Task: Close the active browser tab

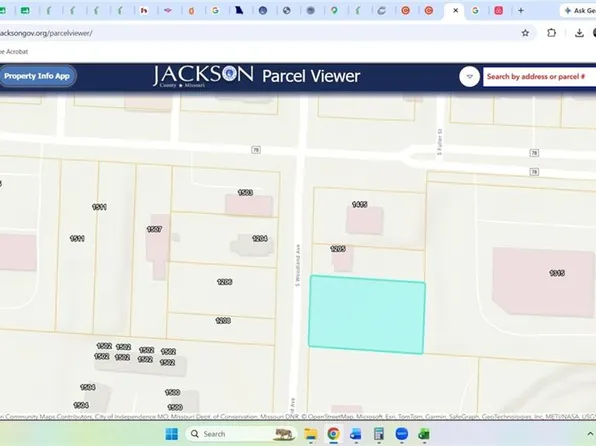Action: (455, 11)
